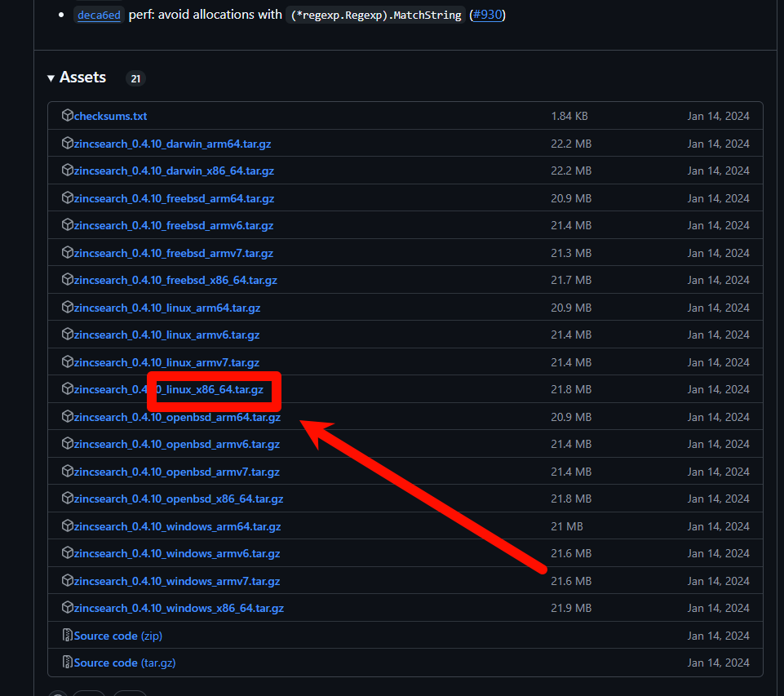Select size 21 MB in windows_arm64 row

pyautogui.click(x=567, y=526)
